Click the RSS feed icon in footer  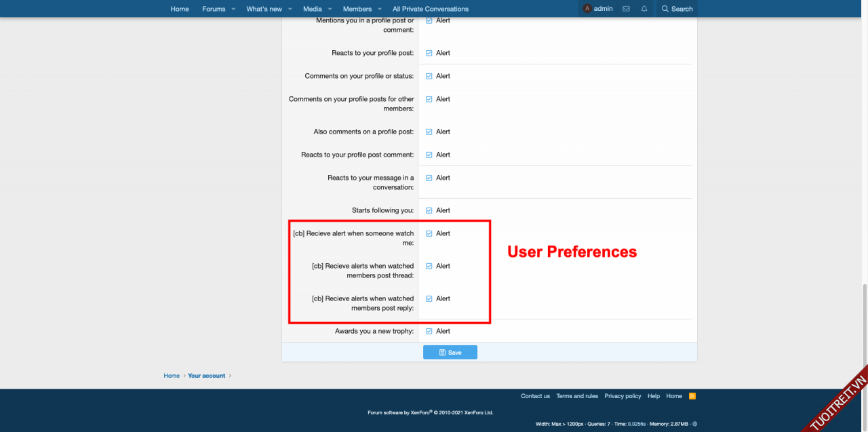(x=692, y=396)
